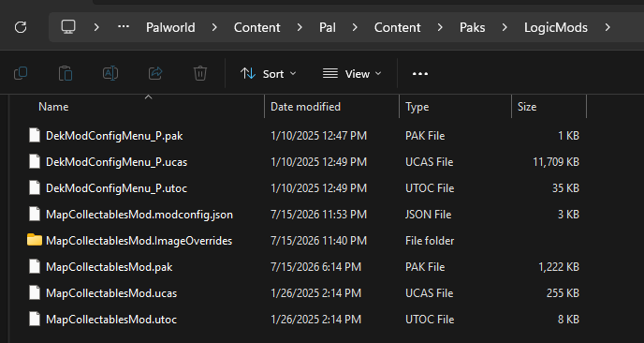Click the Refresh icon
644x343 pixels.
pyautogui.click(x=21, y=27)
